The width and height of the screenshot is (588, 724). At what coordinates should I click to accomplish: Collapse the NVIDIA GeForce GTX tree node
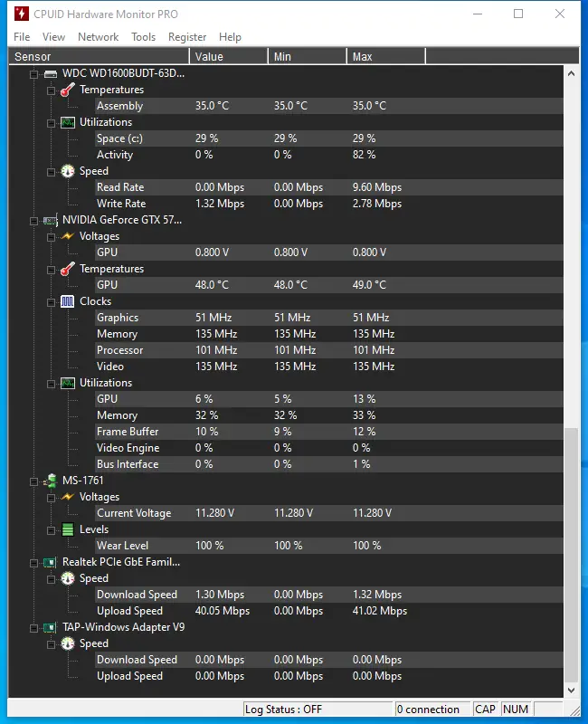coord(34,220)
